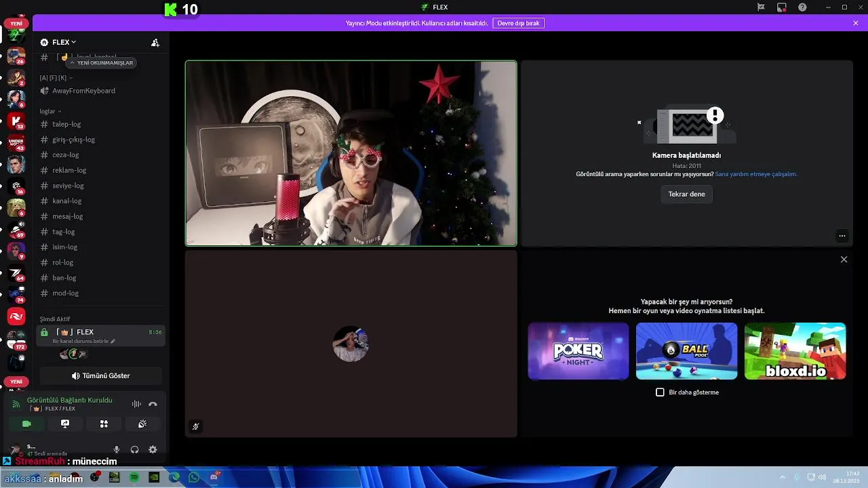The width and height of the screenshot is (868, 488).
Task: Open Discord icon in the Windows taskbar
Action: point(214,477)
